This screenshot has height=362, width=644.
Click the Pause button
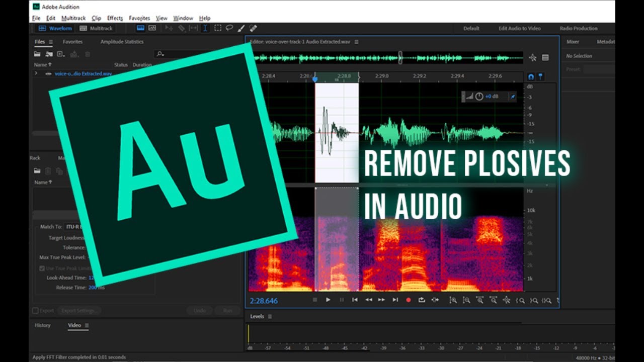click(342, 300)
